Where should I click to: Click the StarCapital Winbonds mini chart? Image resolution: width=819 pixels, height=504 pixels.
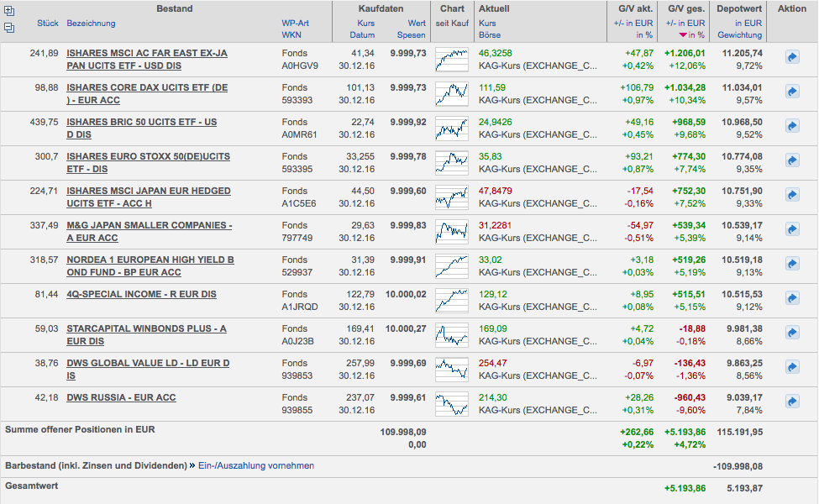(452, 335)
